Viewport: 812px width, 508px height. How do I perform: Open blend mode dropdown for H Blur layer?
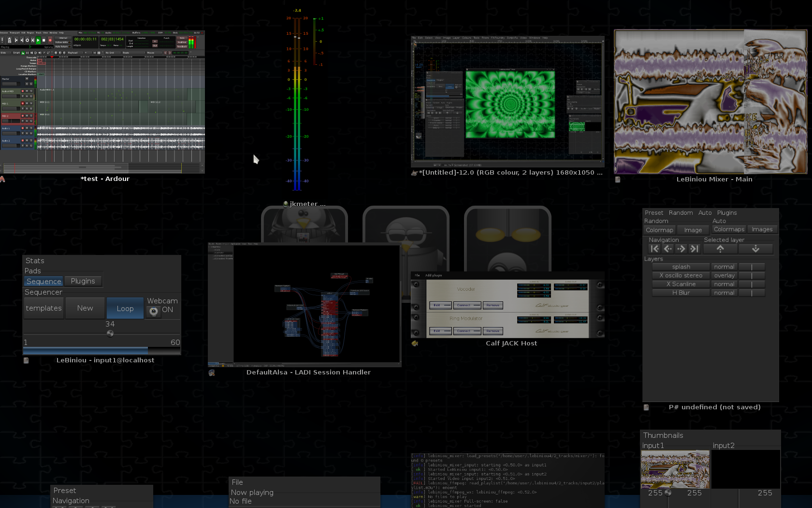point(724,293)
